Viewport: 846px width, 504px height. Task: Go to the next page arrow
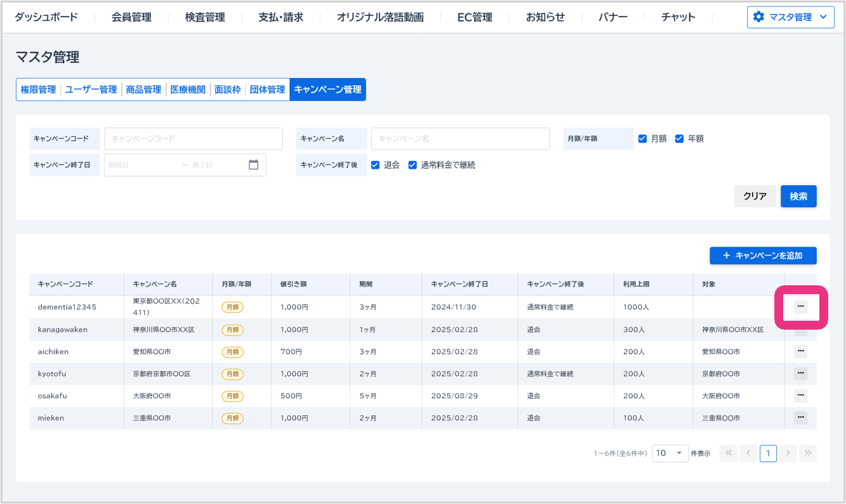(x=788, y=453)
